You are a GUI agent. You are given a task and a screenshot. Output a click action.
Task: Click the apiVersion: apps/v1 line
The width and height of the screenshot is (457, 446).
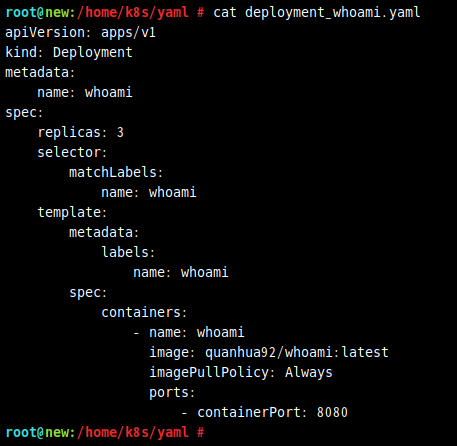[80, 33]
